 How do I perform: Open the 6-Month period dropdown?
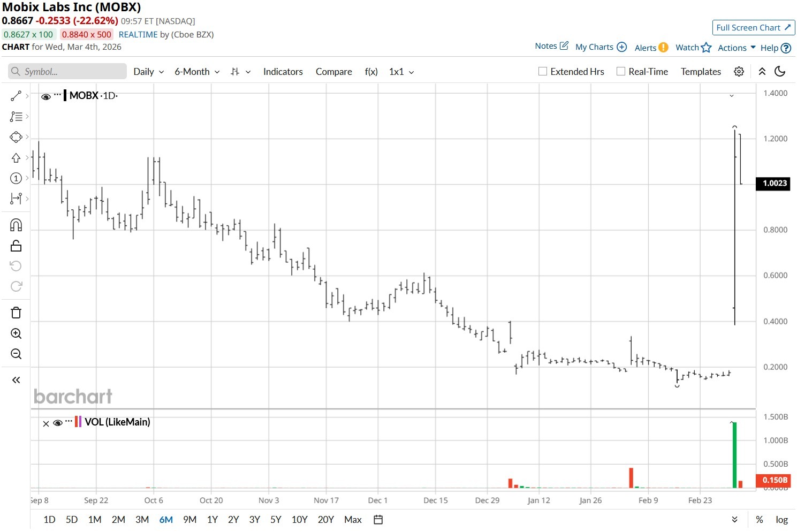click(197, 72)
